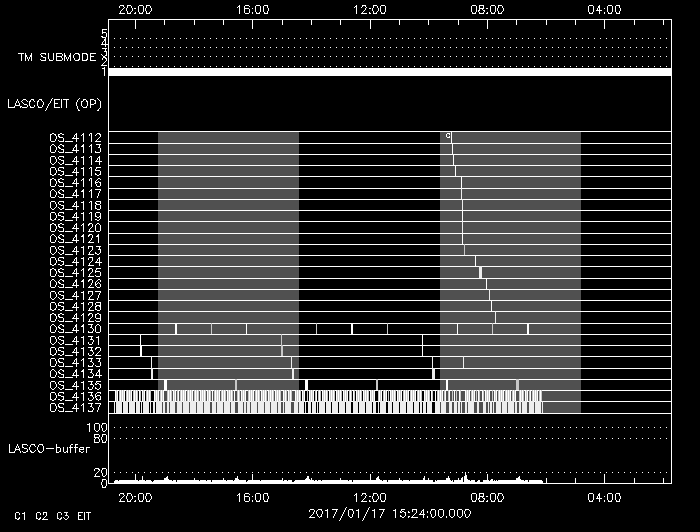The width and height of the screenshot is (700, 532).
Task: Click the bottom axis 12:00 label
Action: [370, 498]
